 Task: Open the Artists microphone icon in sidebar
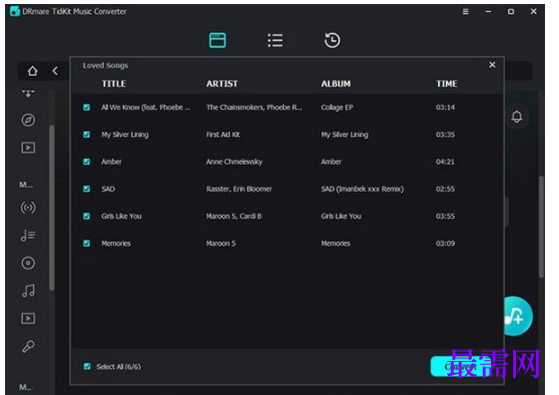28,346
